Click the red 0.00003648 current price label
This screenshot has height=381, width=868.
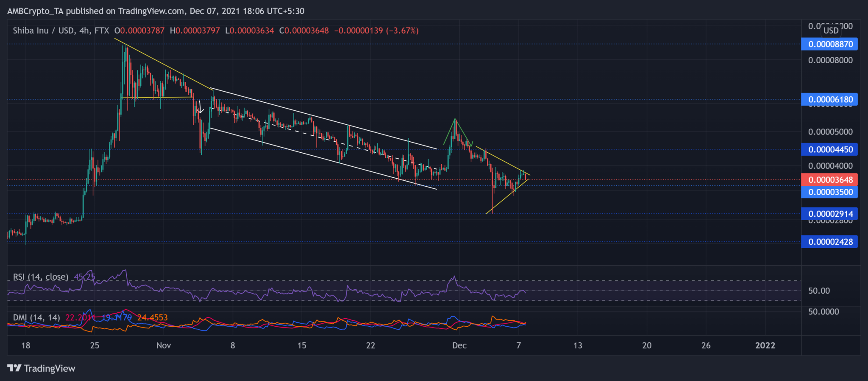tap(829, 179)
